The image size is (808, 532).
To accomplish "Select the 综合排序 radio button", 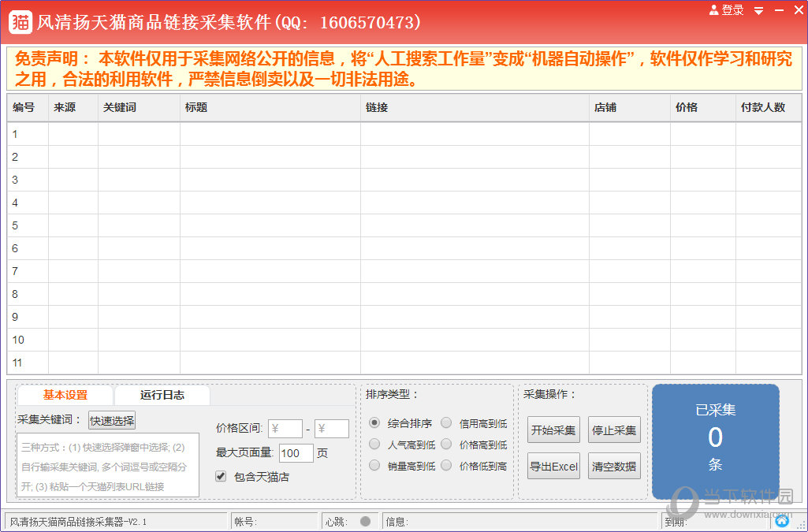I will pyautogui.click(x=374, y=423).
